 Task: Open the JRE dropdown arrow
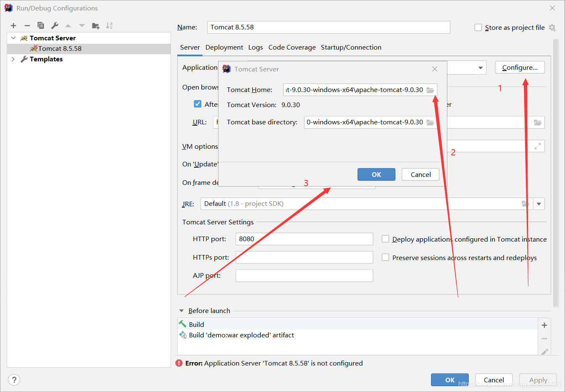point(539,204)
